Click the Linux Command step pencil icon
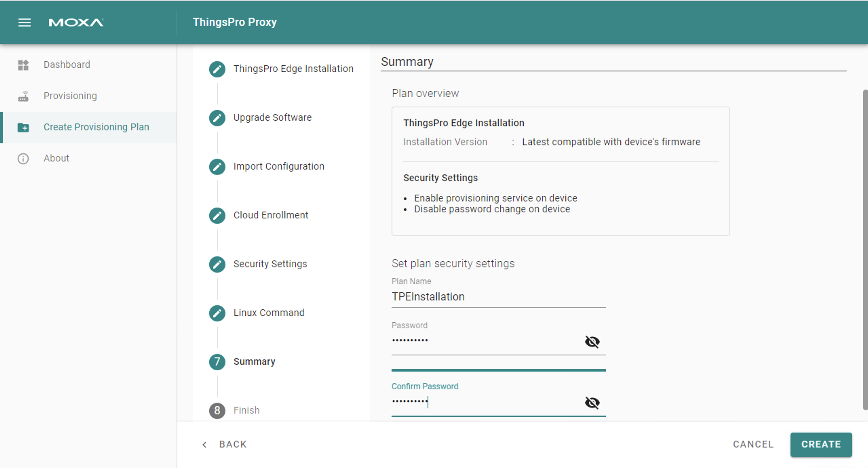Viewport: 868px width, 468px height. pyautogui.click(x=217, y=313)
